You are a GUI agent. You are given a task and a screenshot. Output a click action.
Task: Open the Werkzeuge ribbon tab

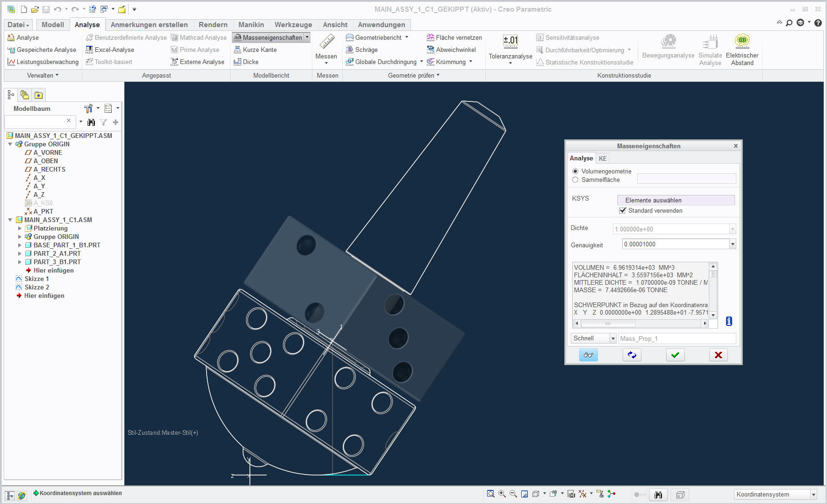point(293,25)
